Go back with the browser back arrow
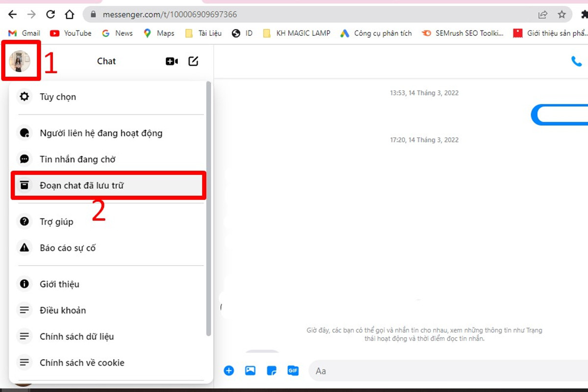This screenshot has height=392, width=588. 12,14
